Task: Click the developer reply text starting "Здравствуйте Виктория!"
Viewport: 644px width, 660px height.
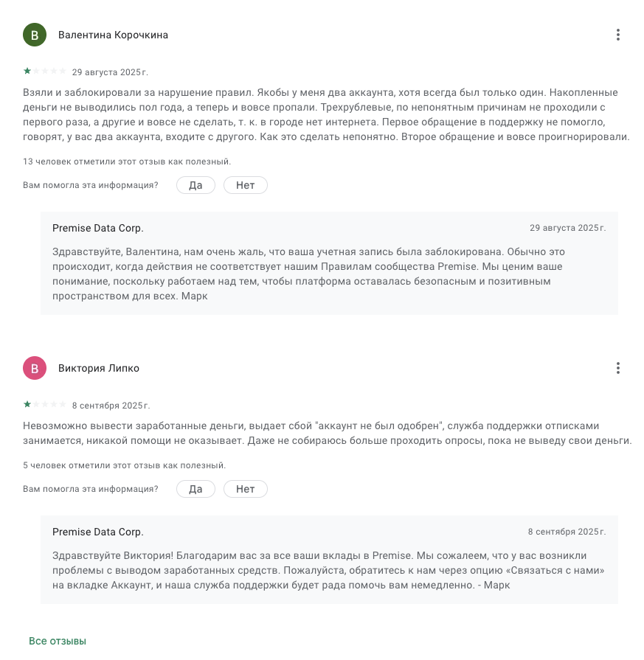Action: tap(319, 570)
